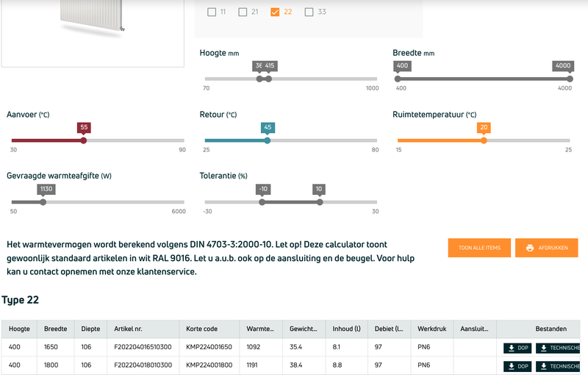The image size is (588, 375).
Task: Download Technische file for the 1650 row
Action: point(558,348)
